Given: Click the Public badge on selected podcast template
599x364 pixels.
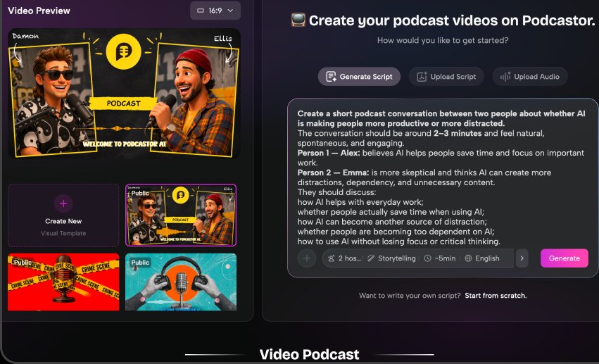Looking at the screenshot, I should click(140, 193).
